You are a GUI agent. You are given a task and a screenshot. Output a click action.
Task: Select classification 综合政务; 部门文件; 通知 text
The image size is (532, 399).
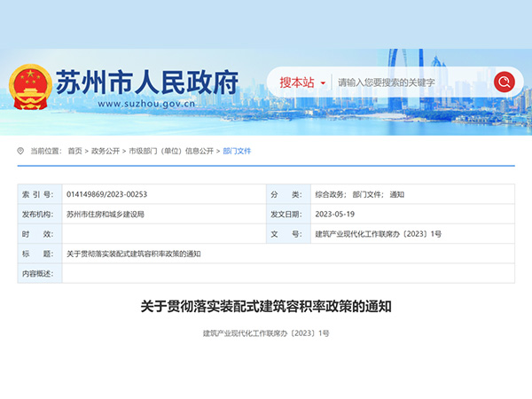pyautogui.click(x=360, y=194)
